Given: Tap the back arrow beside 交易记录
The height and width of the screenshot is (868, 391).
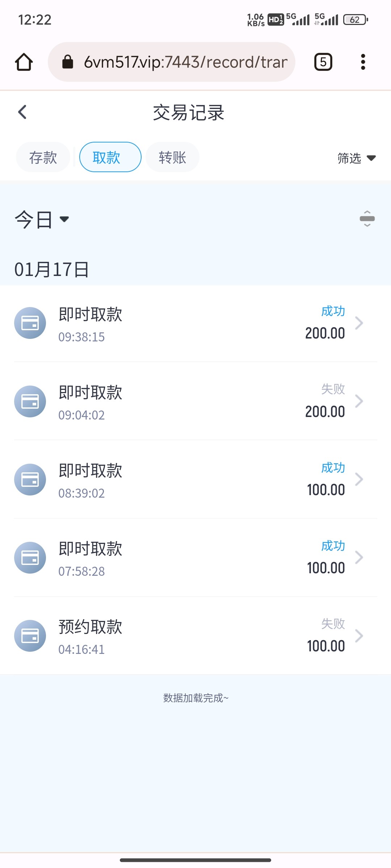Looking at the screenshot, I should [22, 112].
